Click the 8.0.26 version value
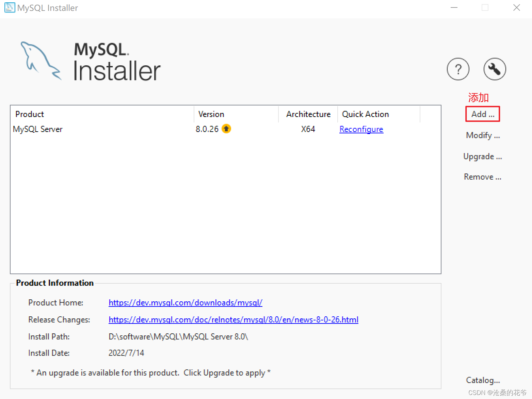Screen dimensions: 532x399 207,129
